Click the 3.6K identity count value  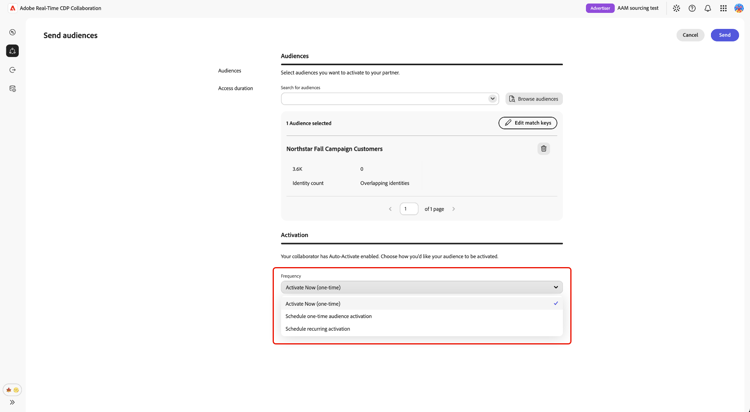coord(298,169)
